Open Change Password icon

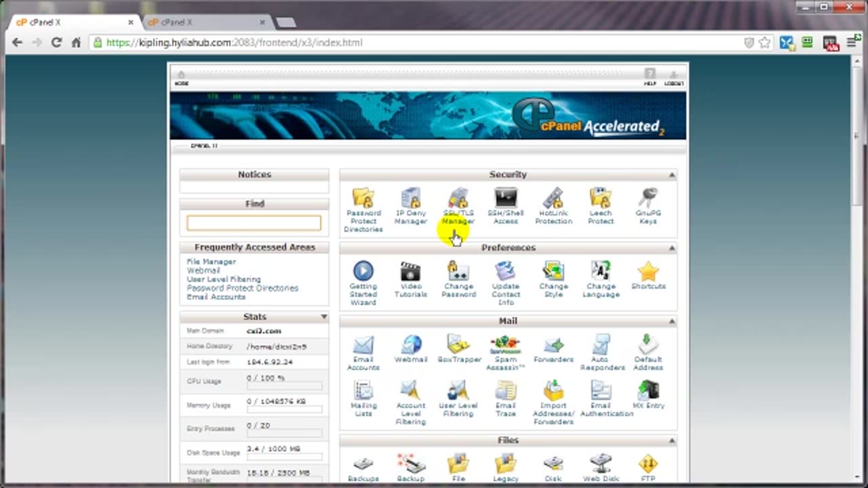click(x=458, y=271)
